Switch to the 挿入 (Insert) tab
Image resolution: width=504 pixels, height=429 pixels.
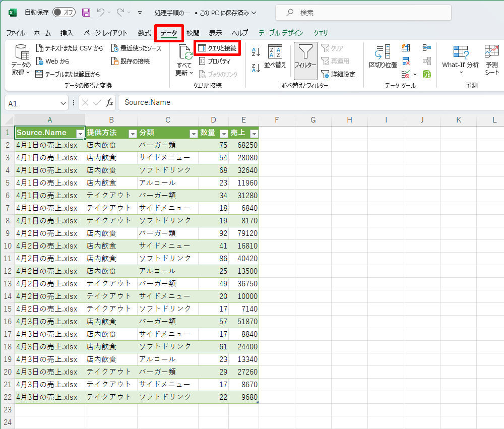click(67, 33)
